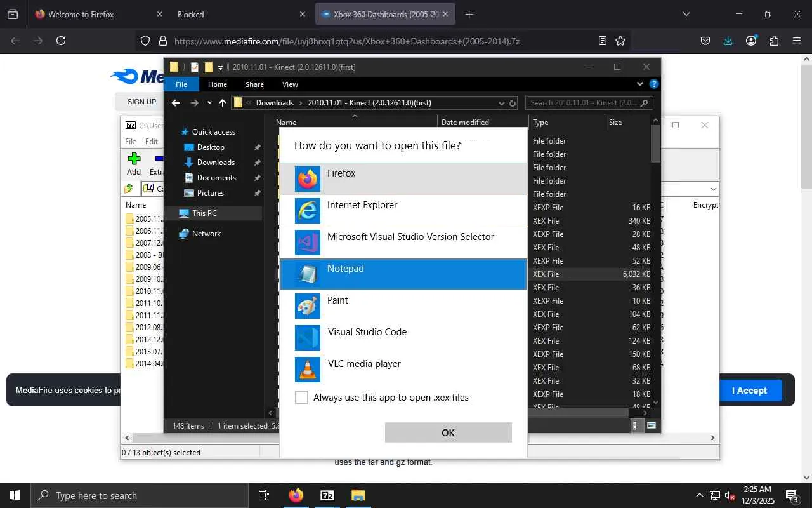Select the Paint app icon
The width and height of the screenshot is (812, 508).
[308, 306]
